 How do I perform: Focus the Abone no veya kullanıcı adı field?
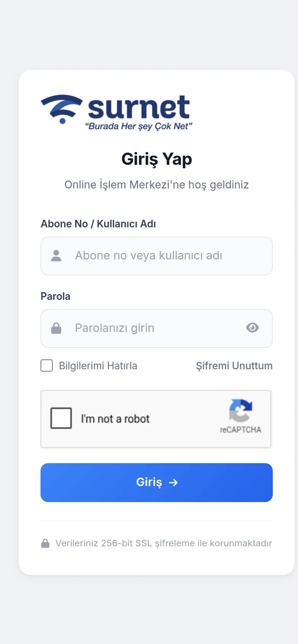tap(157, 256)
